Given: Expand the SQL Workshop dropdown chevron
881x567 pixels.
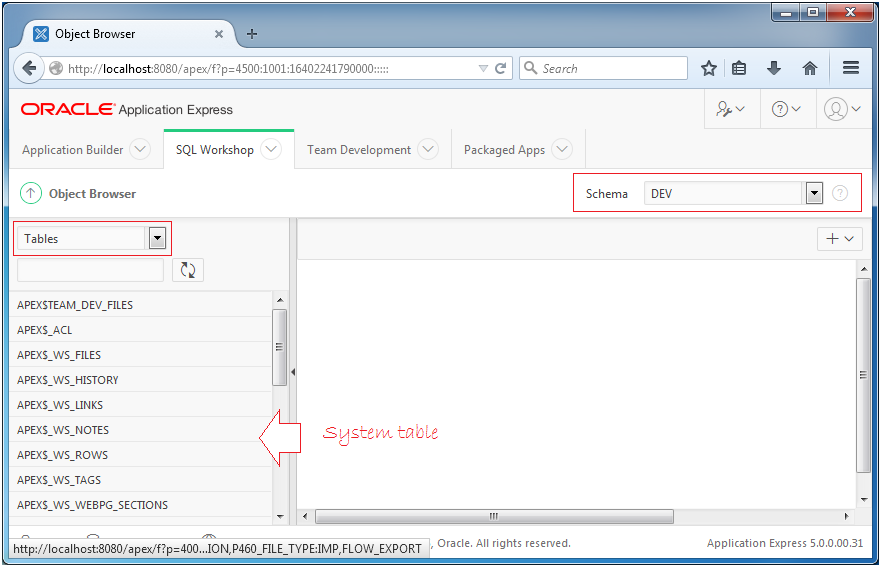Looking at the screenshot, I should pos(271,149).
